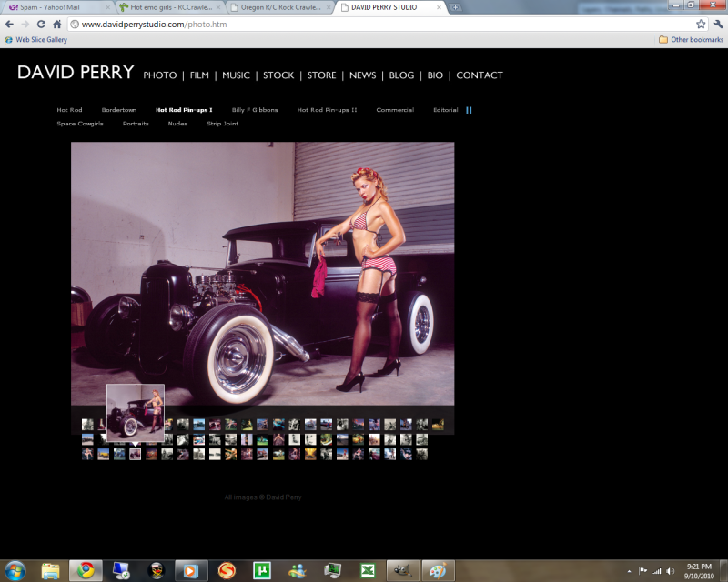The image size is (728, 582).
Task: Open the Windows Start menu
Action: point(15,570)
